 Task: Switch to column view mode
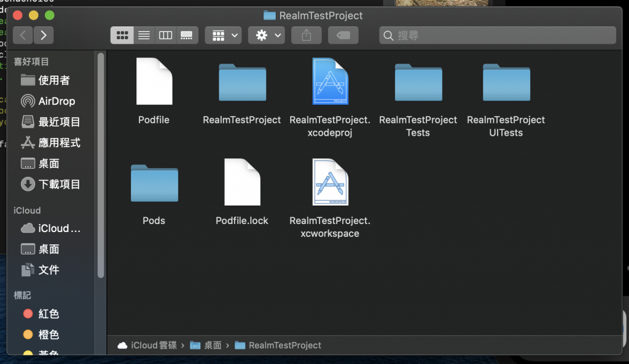pyautogui.click(x=165, y=35)
